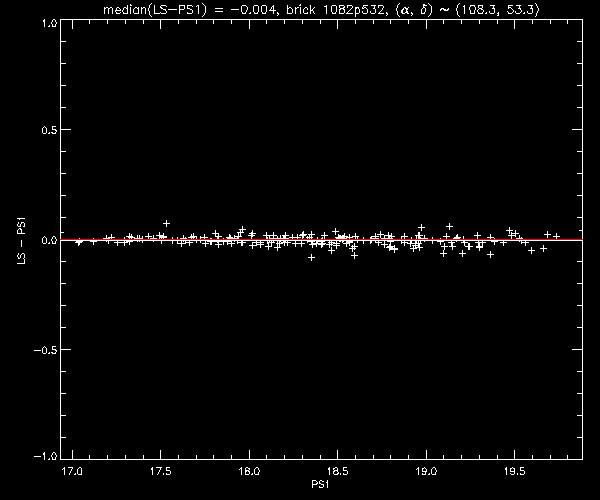Select the x-axis label PS1

point(320,485)
